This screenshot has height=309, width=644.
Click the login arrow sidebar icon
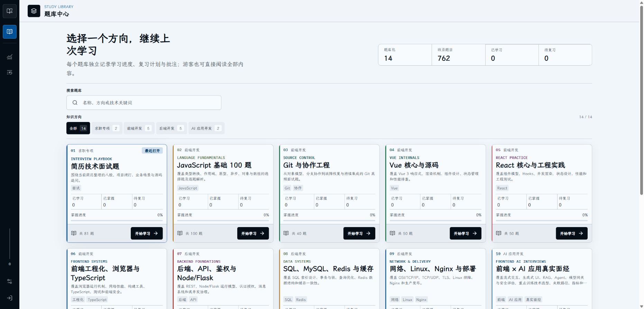click(x=10, y=298)
